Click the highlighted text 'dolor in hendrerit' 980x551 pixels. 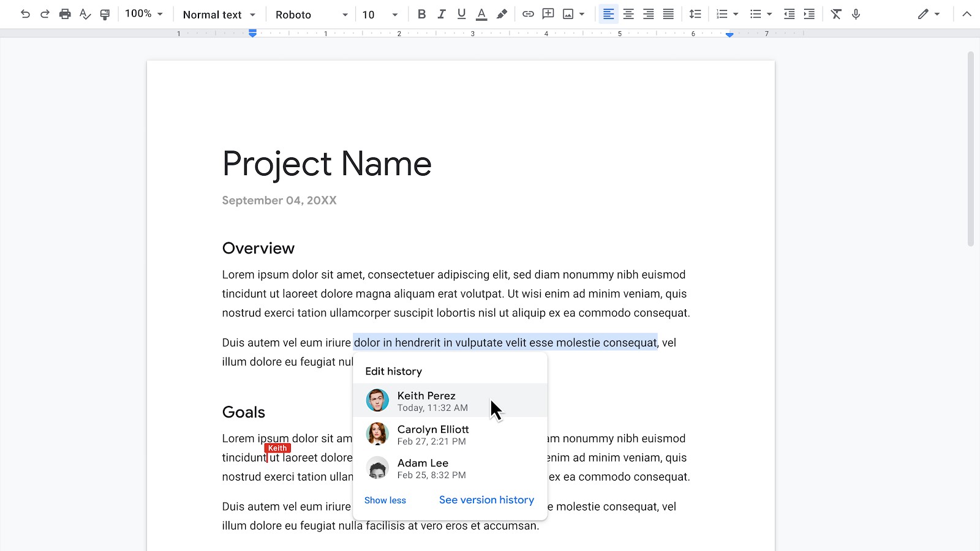(398, 343)
